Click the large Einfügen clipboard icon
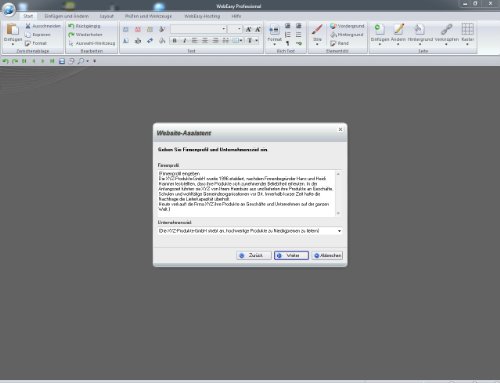Viewport: 500px width, 383px height. 13,29
